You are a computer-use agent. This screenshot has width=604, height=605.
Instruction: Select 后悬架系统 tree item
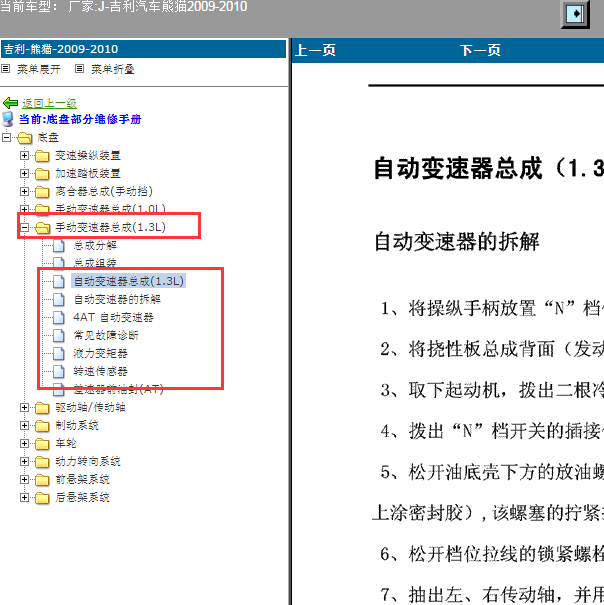[82, 497]
